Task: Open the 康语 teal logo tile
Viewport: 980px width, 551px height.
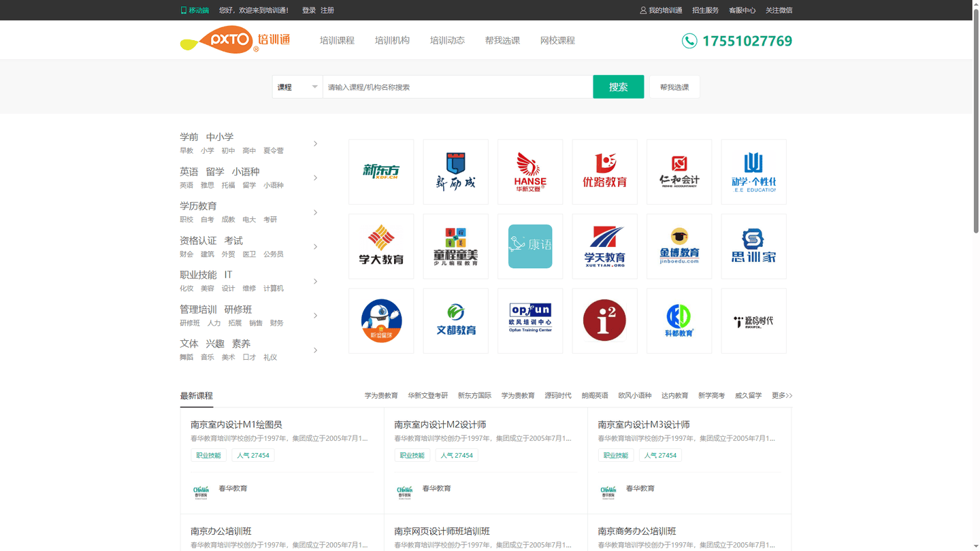Action: [530, 246]
